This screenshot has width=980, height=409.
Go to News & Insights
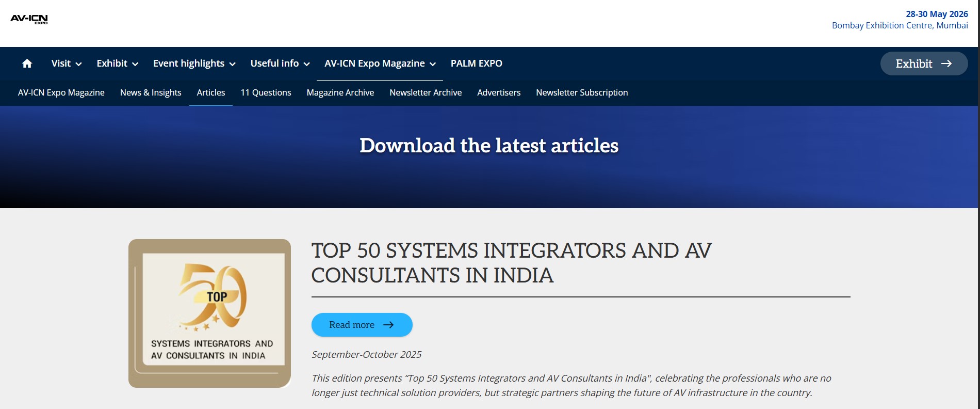151,92
